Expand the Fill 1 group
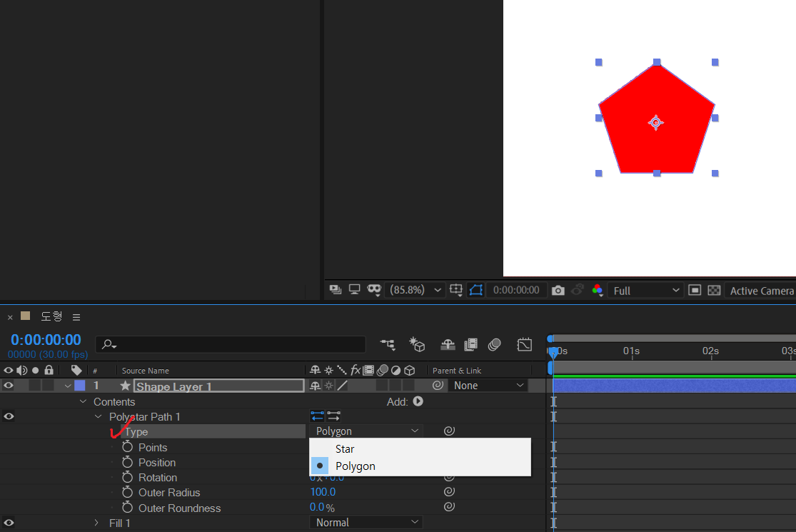Viewport: 796px width, 532px height. tap(96, 522)
